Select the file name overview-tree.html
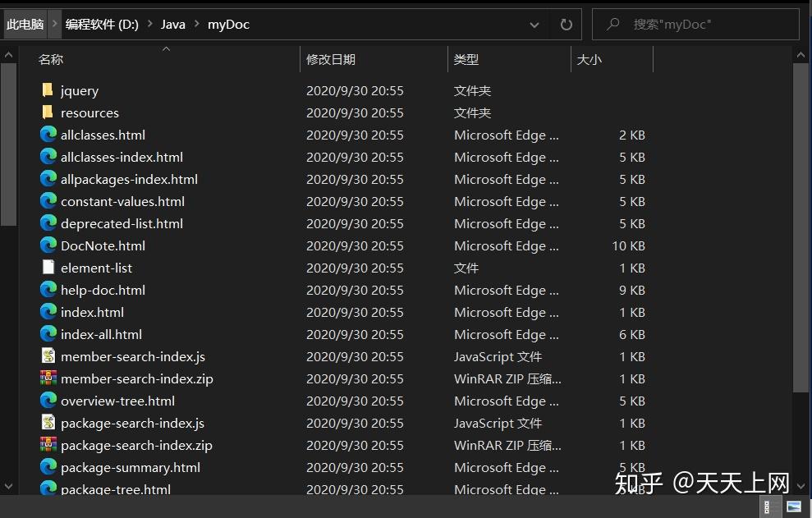This screenshot has width=812, height=518. (x=117, y=401)
